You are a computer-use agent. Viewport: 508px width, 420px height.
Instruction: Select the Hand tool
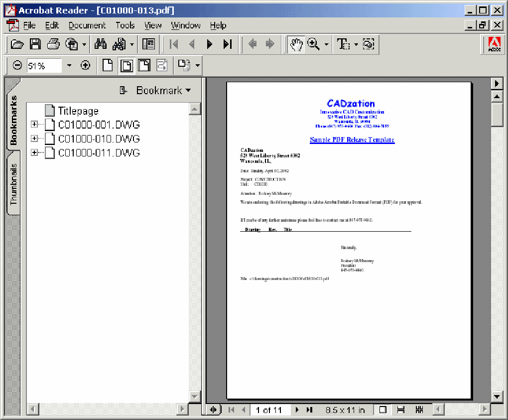point(296,44)
